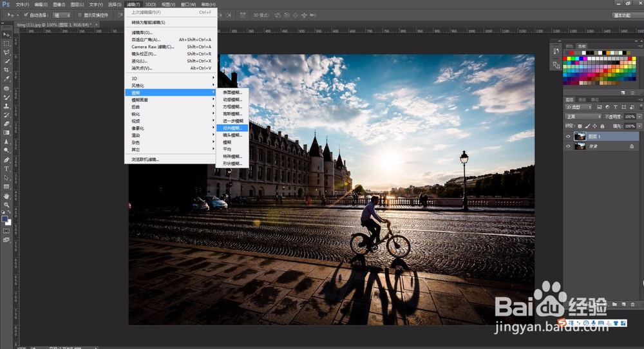The image size is (644, 349).
Task: Toggle lock image pixels brush icon
Action: pos(587,126)
